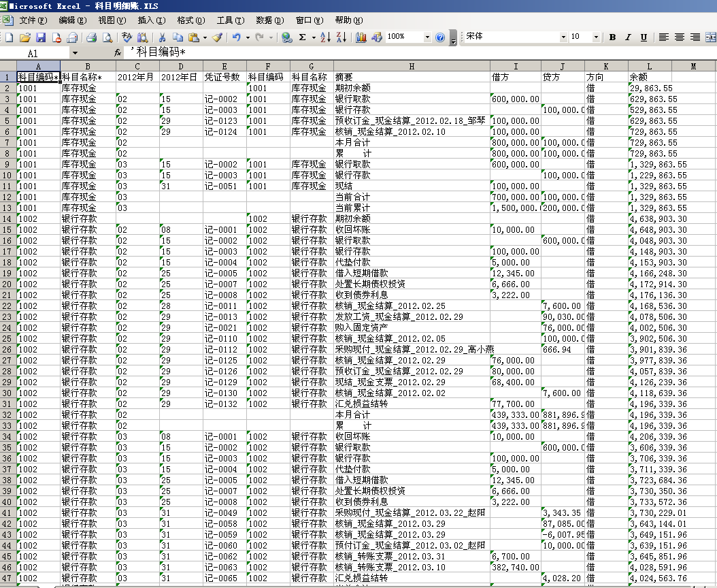717x588 pixels.
Task: Click the Save icon in the toolbar
Action: [x=41, y=37]
